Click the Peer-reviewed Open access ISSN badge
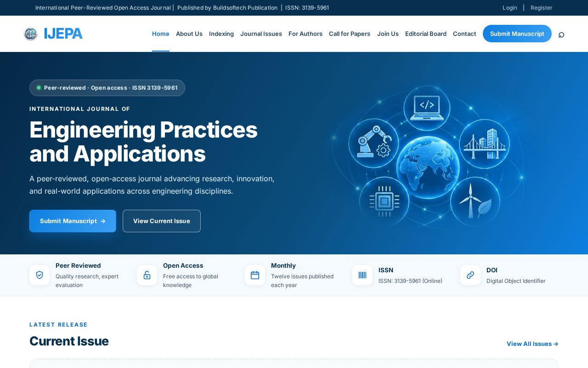Screen dimensions: 588x368 coord(107,88)
